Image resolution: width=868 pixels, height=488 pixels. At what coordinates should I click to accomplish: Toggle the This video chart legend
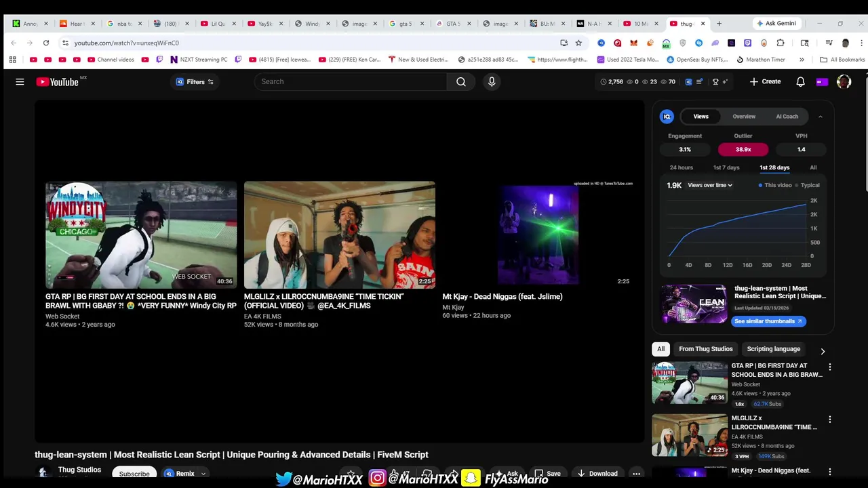pos(774,185)
